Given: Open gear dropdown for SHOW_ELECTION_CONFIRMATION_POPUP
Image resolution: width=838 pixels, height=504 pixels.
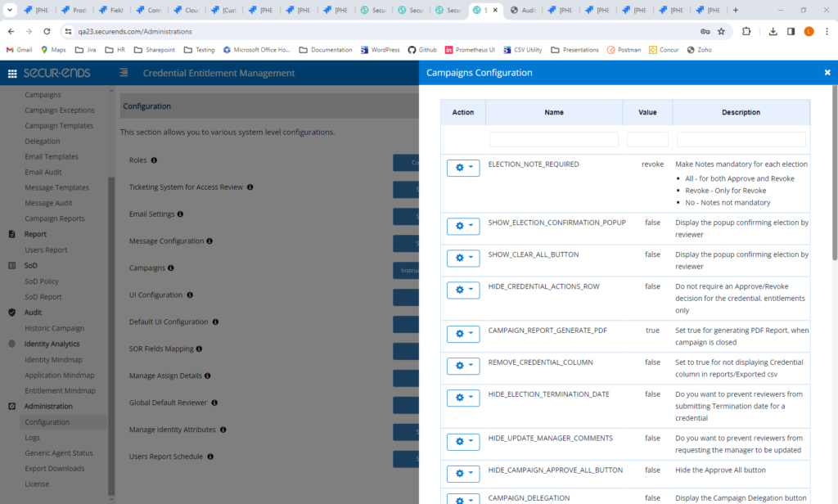Looking at the screenshot, I should point(463,226).
